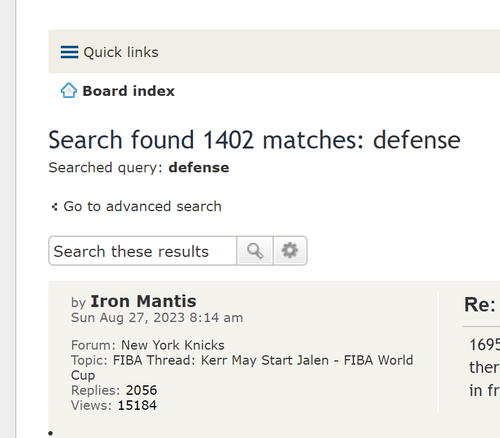This screenshot has width=500, height=438.
Task: Open the Iron Mantis user profile
Action: 143,301
